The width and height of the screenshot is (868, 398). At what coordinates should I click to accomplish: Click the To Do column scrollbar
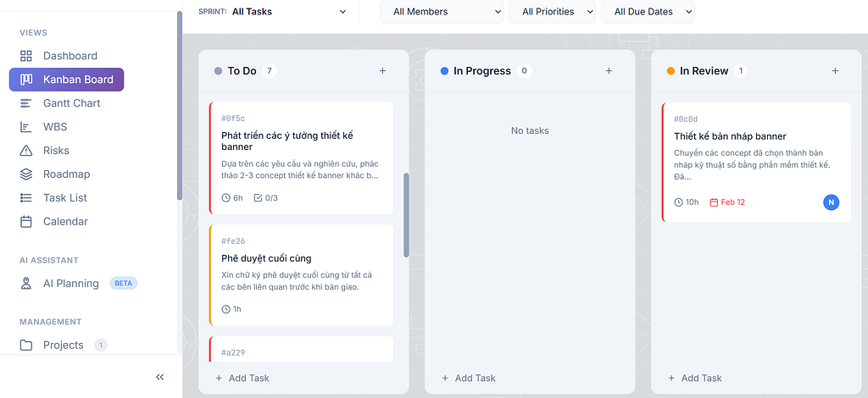[x=406, y=215]
